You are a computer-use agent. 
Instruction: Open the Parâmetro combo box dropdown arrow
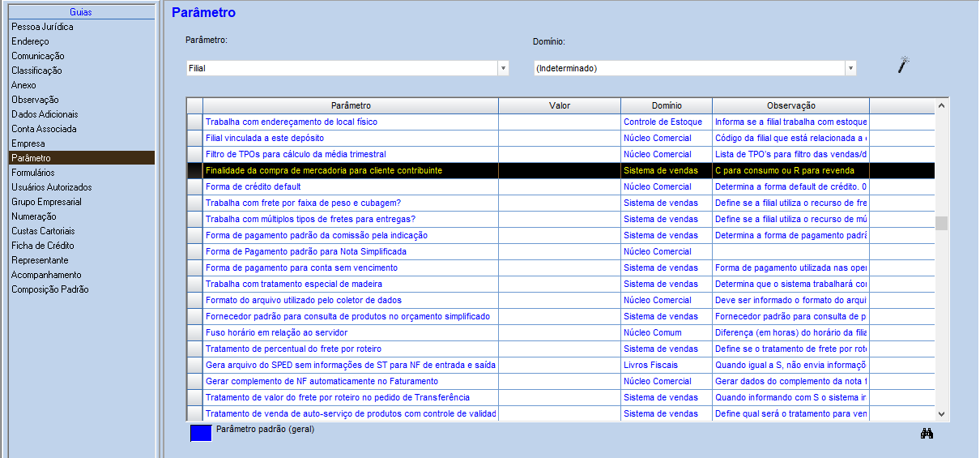[x=503, y=68]
